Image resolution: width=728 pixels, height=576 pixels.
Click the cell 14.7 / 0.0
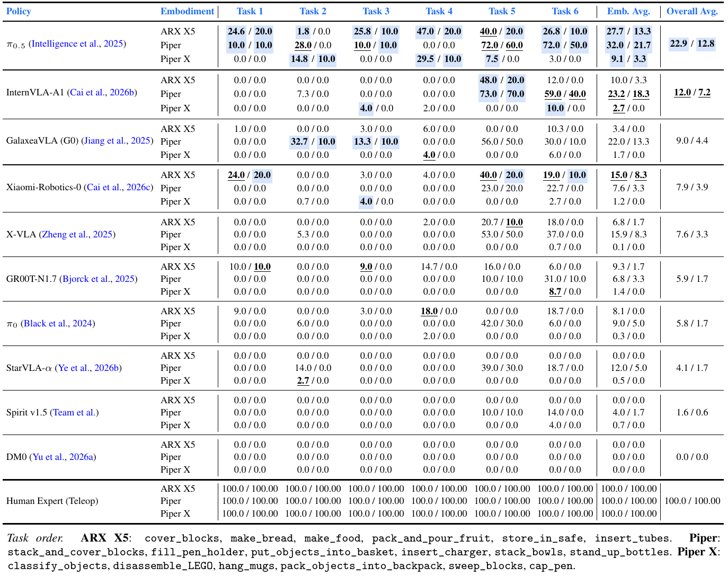(439, 267)
